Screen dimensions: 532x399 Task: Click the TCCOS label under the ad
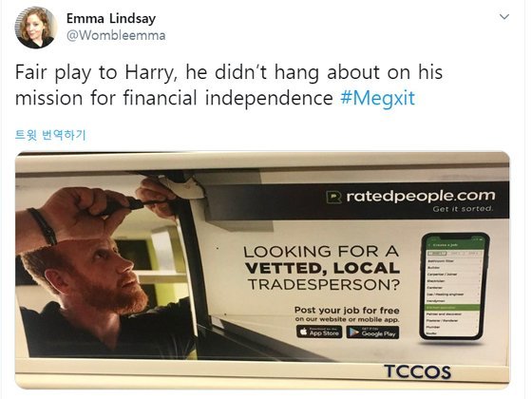pyautogui.click(x=417, y=371)
